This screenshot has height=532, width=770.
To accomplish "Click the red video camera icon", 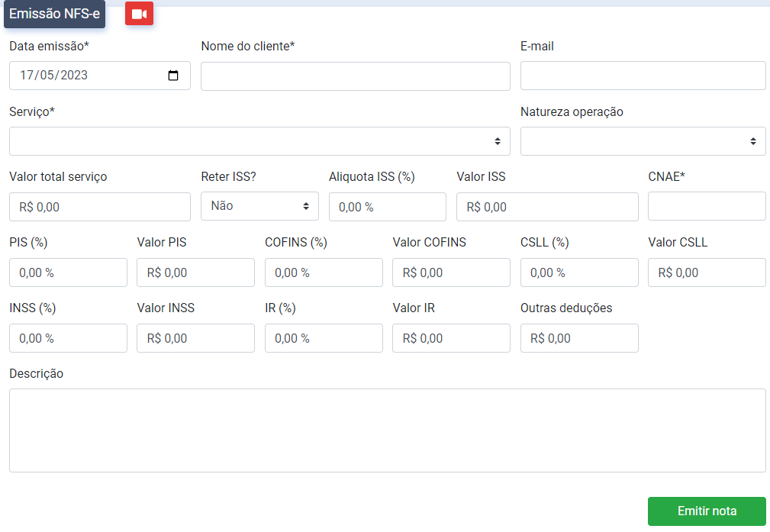I will [139, 14].
